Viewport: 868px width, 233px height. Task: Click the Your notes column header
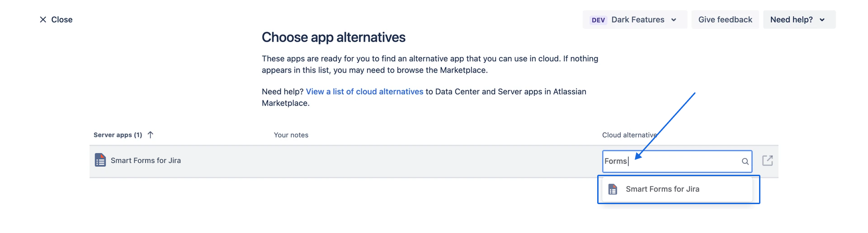(291, 135)
